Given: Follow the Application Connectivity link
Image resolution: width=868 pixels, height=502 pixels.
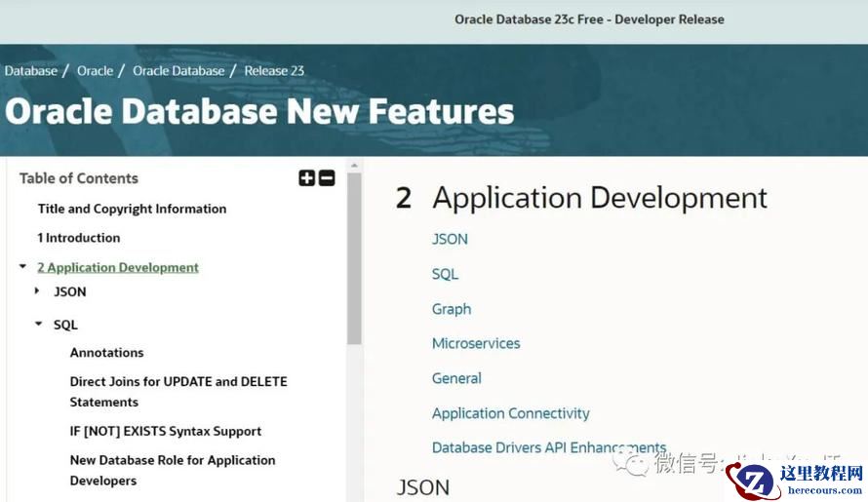Looking at the screenshot, I should [x=511, y=413].
